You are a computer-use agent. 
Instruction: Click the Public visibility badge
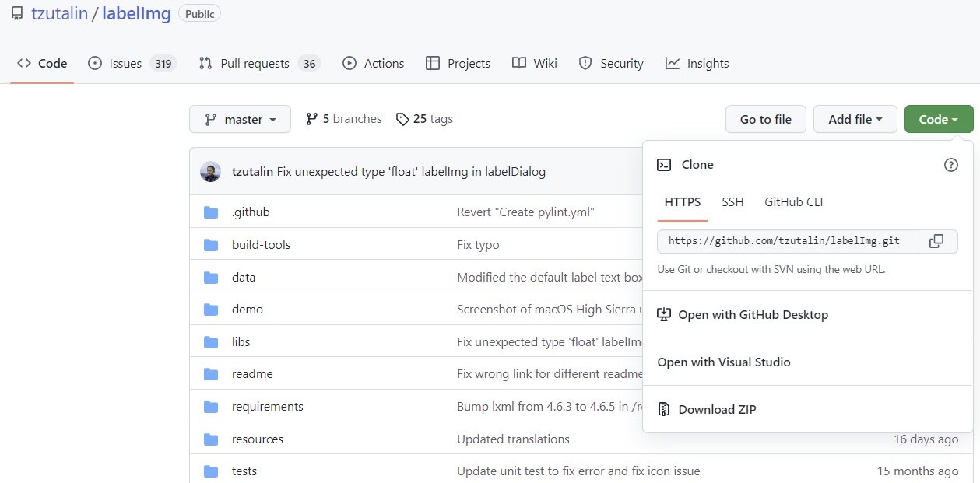pos(200,14)
